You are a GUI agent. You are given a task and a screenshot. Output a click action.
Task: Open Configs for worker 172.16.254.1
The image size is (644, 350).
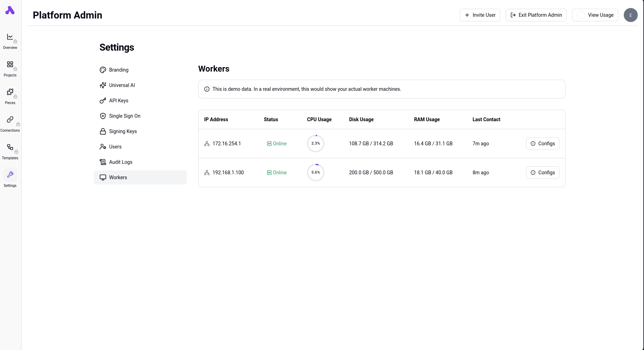[x=542, y=144]
